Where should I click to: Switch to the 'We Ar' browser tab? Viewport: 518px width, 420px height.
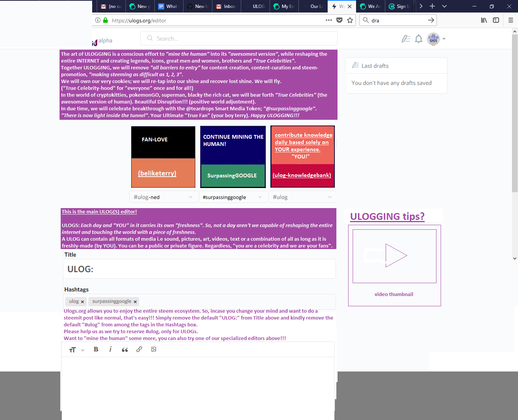tap(370, 6)
